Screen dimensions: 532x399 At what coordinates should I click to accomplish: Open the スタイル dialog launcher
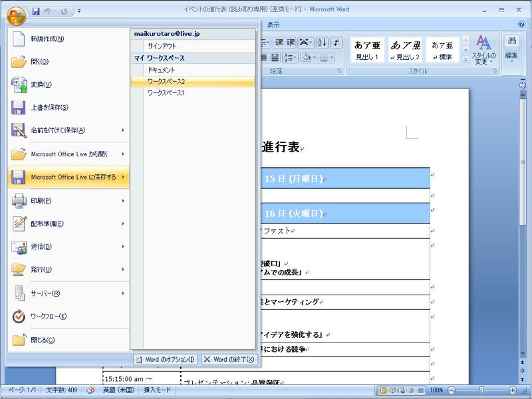tap(495, 71)
